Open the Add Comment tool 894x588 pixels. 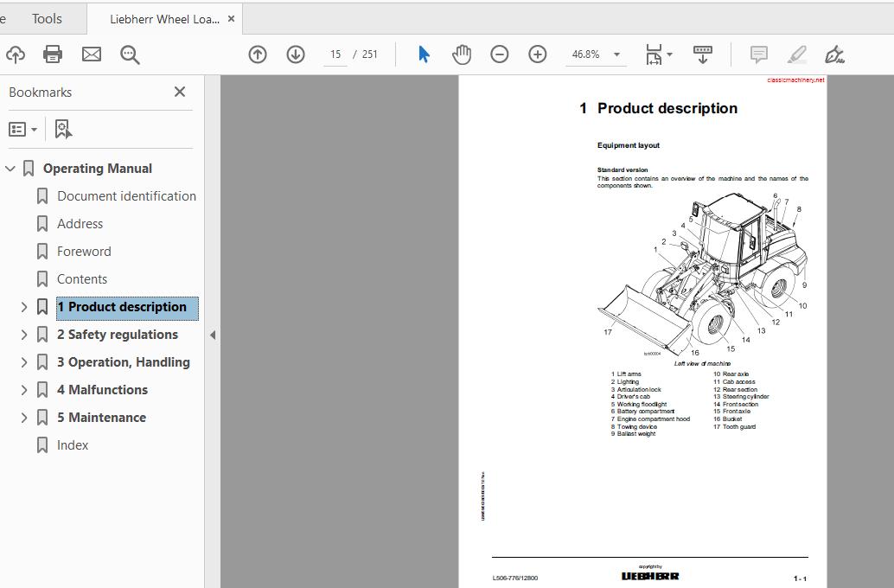coord(757,54)
